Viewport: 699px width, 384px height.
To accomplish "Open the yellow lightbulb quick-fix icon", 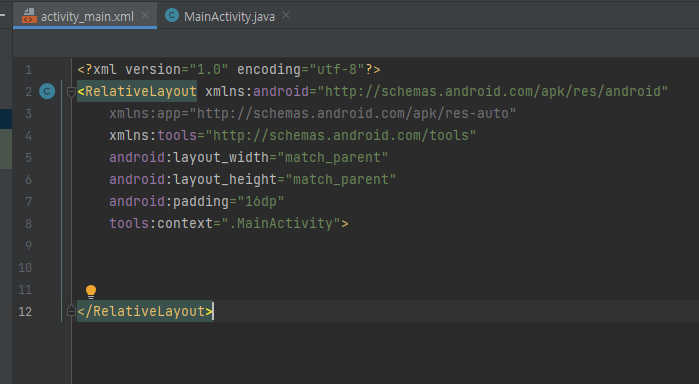I will point(91,292).
